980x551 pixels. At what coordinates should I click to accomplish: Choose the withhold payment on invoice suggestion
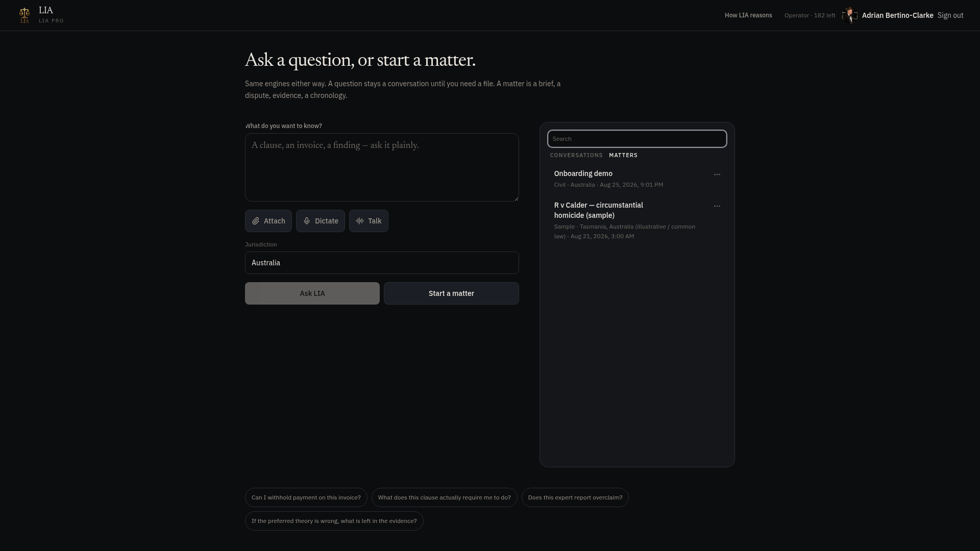(x=306, y=497)
